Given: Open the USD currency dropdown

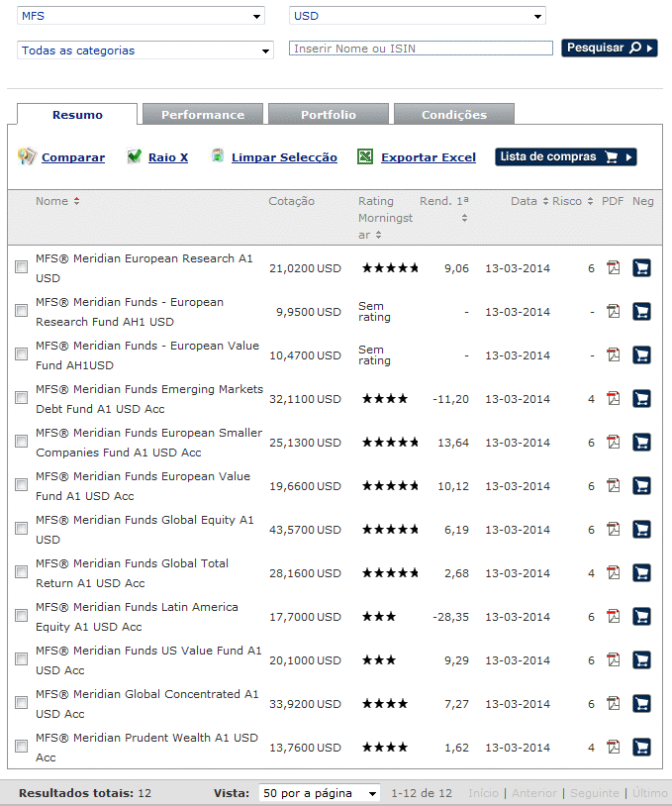Looking at the screenshot, I should pyautogui.click(x=418, y=16).
